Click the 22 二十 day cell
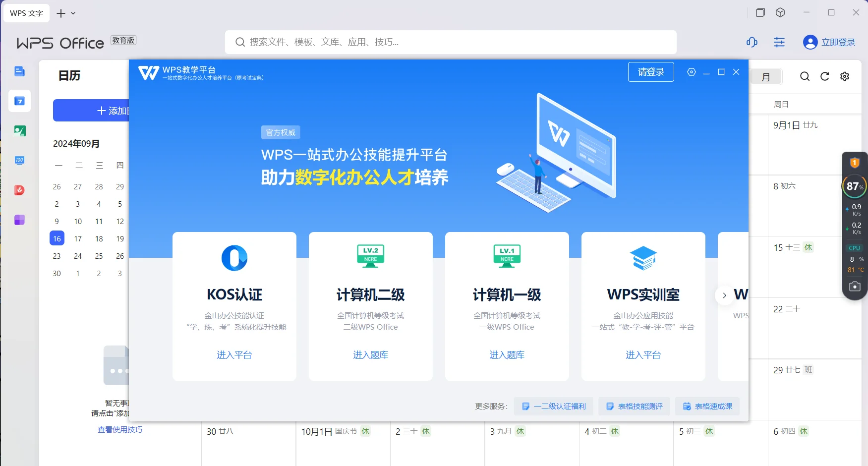 tap(814, 328)
